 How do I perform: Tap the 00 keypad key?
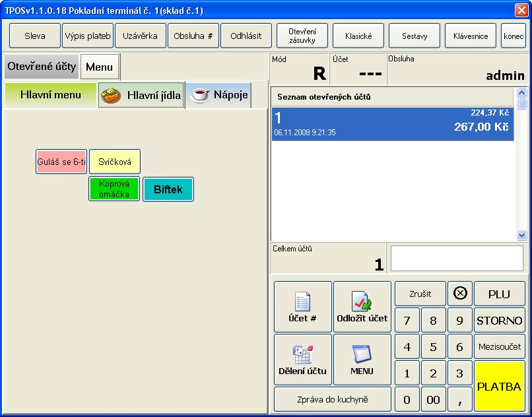pyautogui.click(x=433, y=399)
